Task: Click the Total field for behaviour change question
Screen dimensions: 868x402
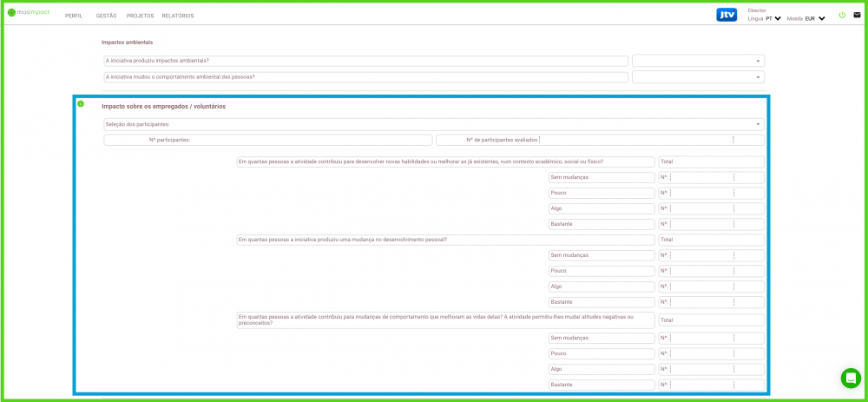Action: pos(711,320)
